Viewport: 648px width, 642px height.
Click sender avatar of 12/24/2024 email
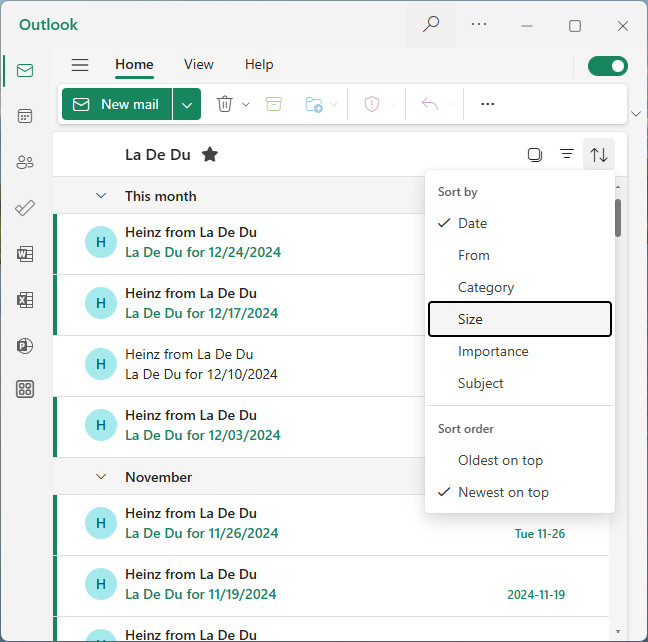(x=101, y=242)
